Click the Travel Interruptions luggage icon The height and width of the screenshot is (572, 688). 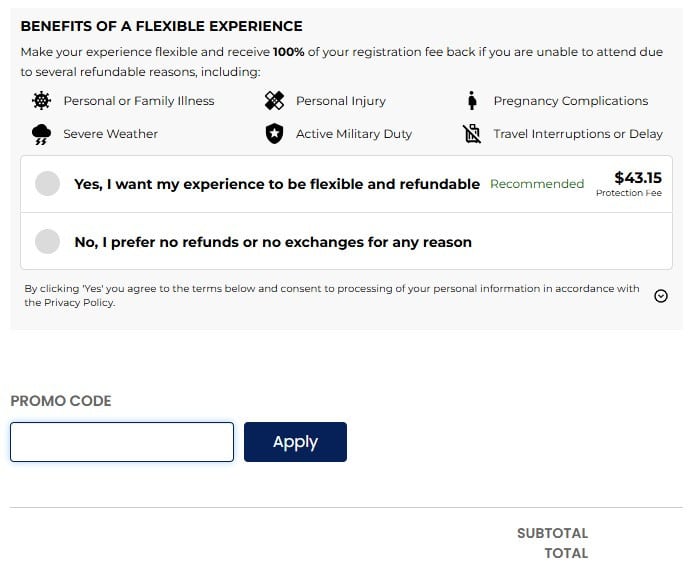coord(472,134)
